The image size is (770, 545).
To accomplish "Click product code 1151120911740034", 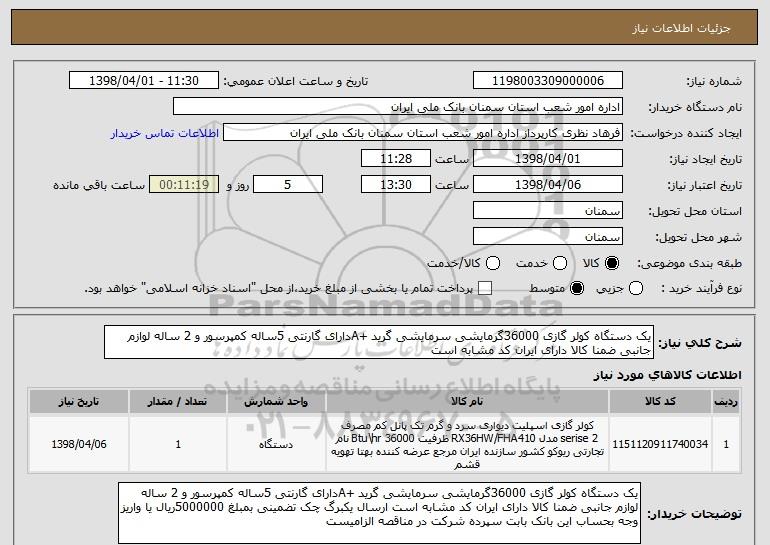I will [660, 444].
